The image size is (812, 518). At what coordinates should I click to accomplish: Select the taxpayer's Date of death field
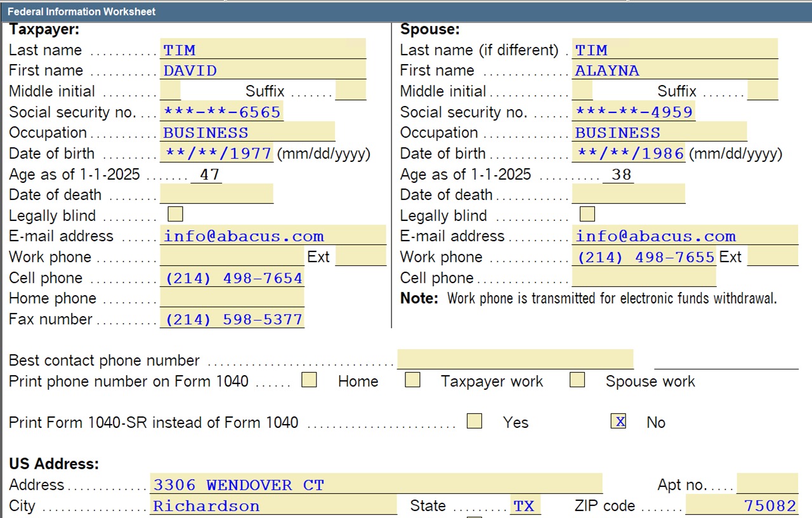[216, 194]
